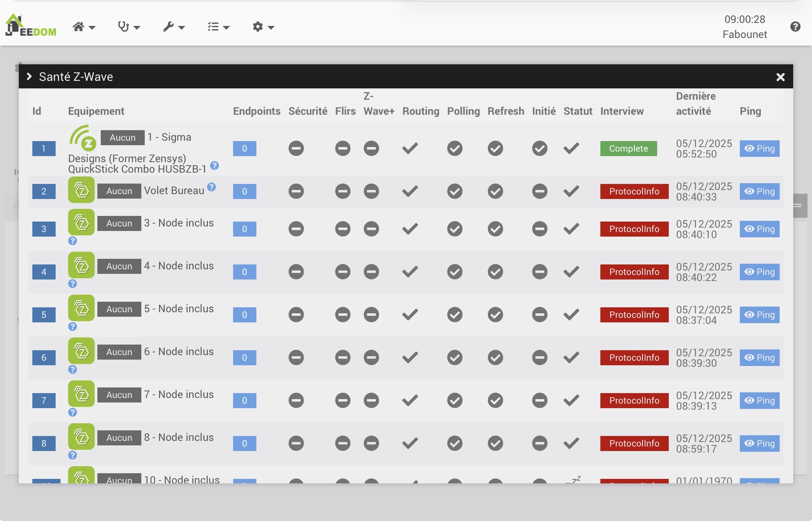
Task: Ping the Sigma controller node 1
Action: (759, 149)
